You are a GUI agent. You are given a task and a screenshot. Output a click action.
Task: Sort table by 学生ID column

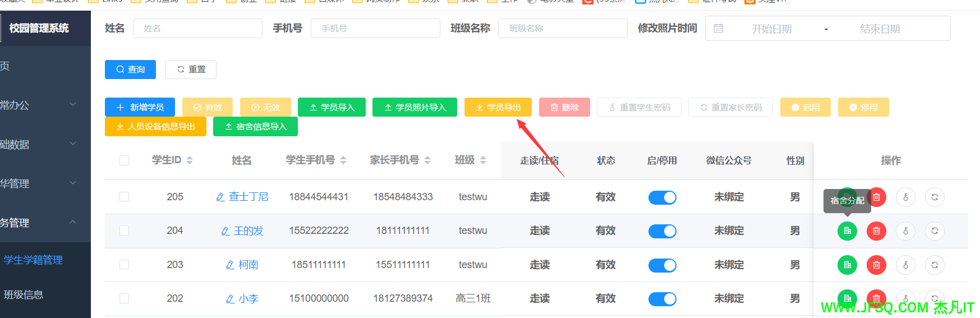click(190, 160)
